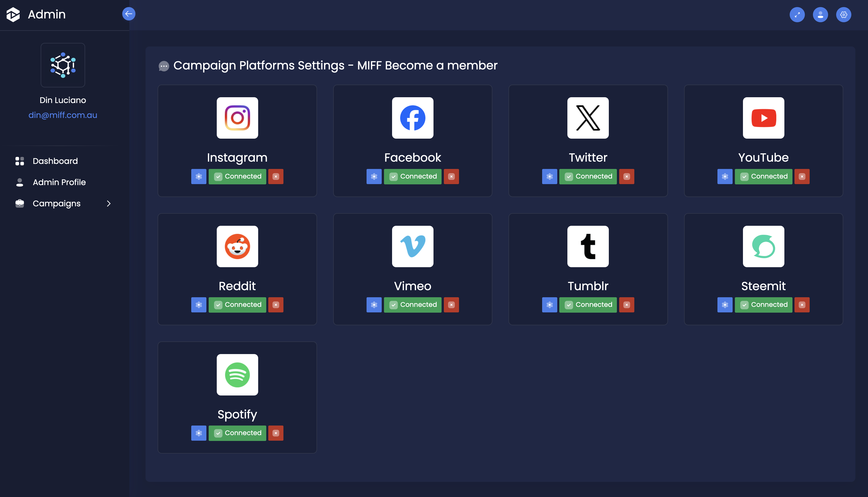Remove YouTube connection with red X
868x497 pixels.
(802, 177)
